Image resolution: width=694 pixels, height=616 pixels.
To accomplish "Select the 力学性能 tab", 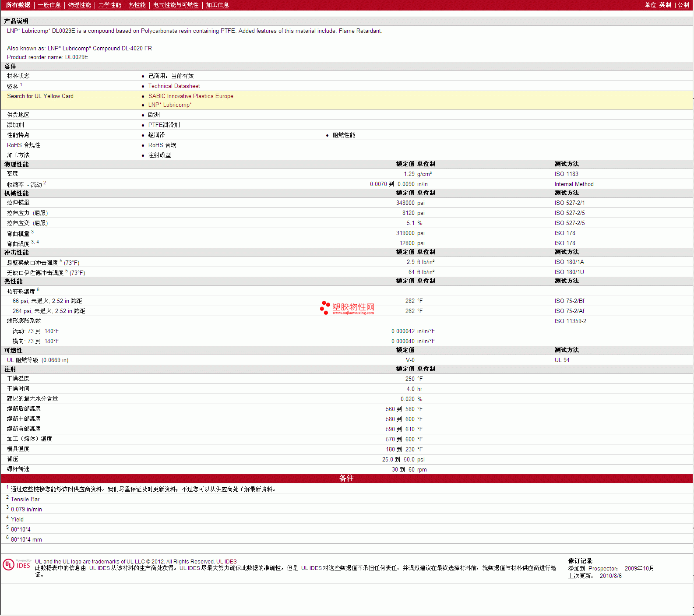I will 109,5.
